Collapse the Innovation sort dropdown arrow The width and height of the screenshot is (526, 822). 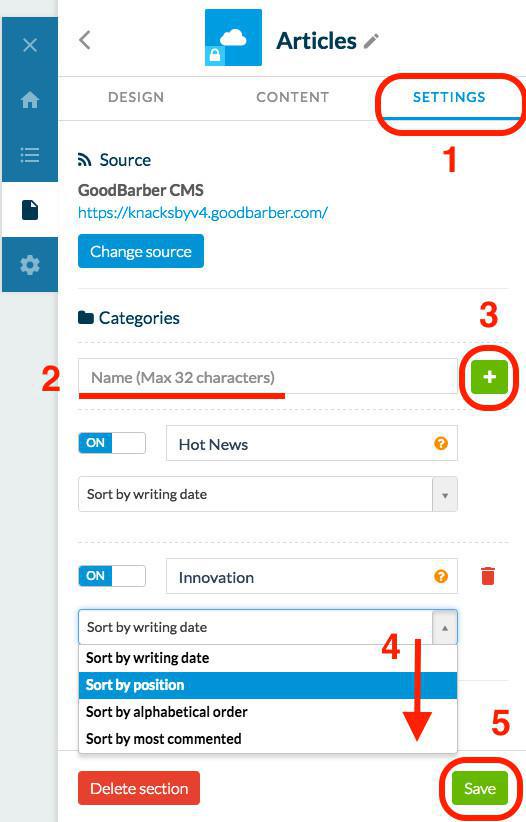(445, 628)
